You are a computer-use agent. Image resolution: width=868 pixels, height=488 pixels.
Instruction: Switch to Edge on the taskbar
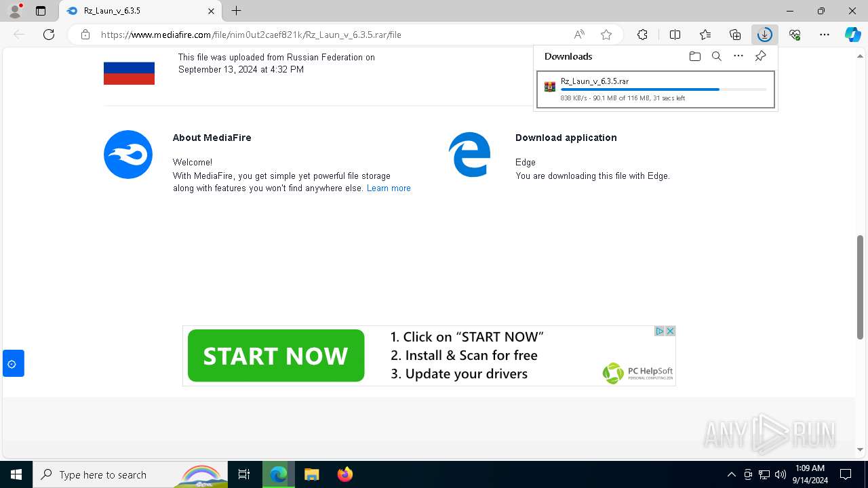click(x=279, y=474)
